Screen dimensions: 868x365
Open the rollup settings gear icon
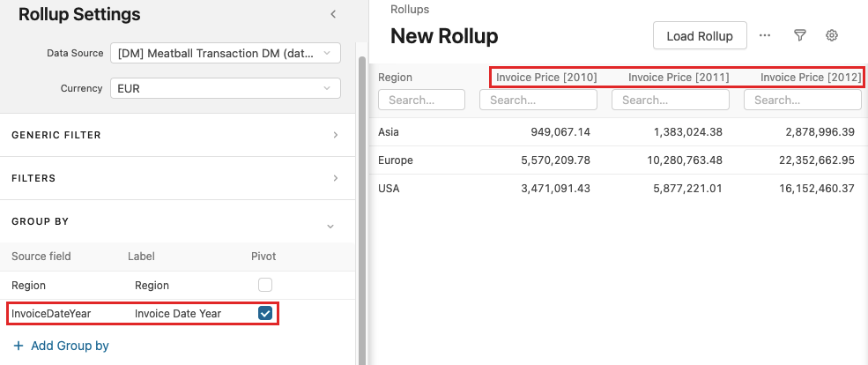[x=832, y=35]
